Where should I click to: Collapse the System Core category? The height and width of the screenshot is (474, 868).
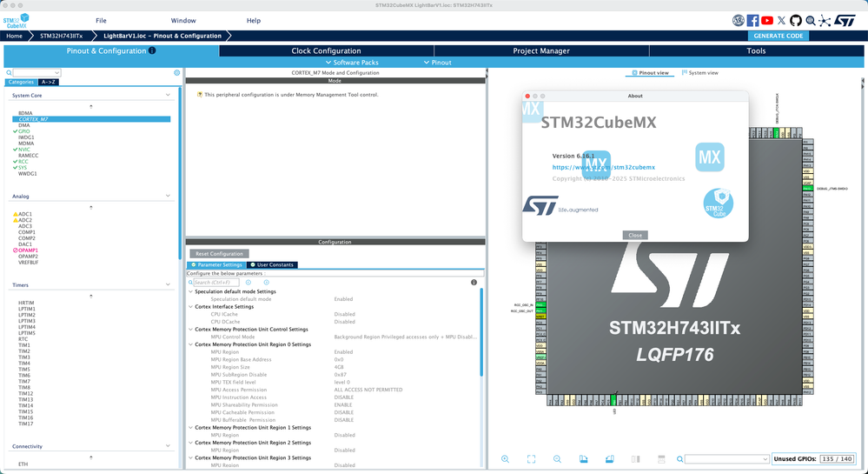point(168,96)
